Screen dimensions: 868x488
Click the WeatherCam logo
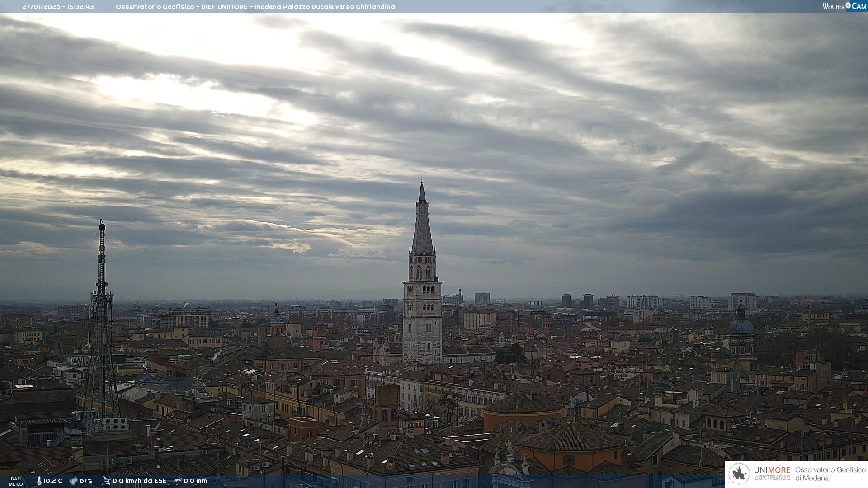tap(844, 6)
